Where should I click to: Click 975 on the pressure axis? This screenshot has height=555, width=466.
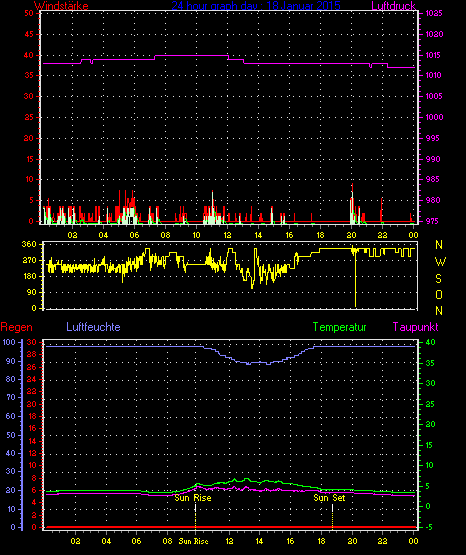pos(432,221)
